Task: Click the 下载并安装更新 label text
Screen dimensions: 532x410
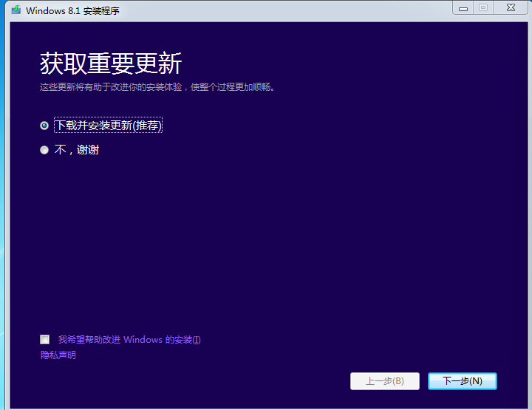Action: click(93, 126)
